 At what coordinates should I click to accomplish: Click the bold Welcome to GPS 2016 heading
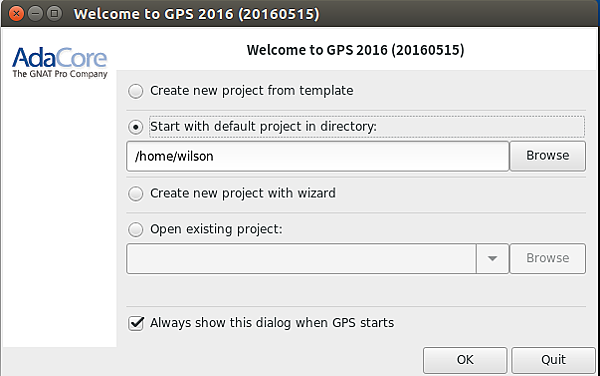coord(355,50)
